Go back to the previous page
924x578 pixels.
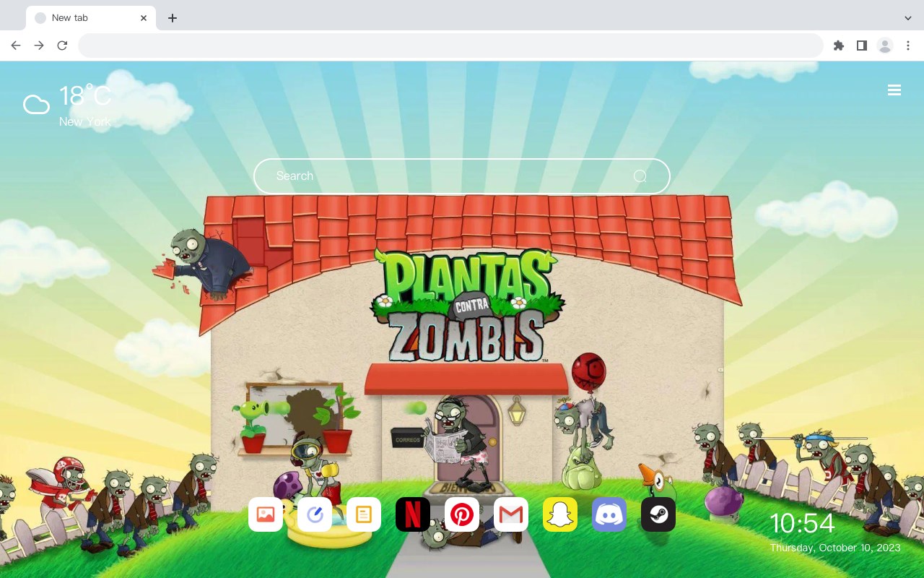[x=16, y=46]
